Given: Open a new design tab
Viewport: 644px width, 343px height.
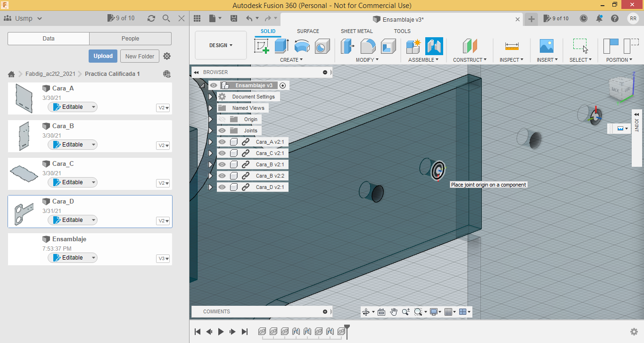Looking at the screenshot, I should (531, 19).
